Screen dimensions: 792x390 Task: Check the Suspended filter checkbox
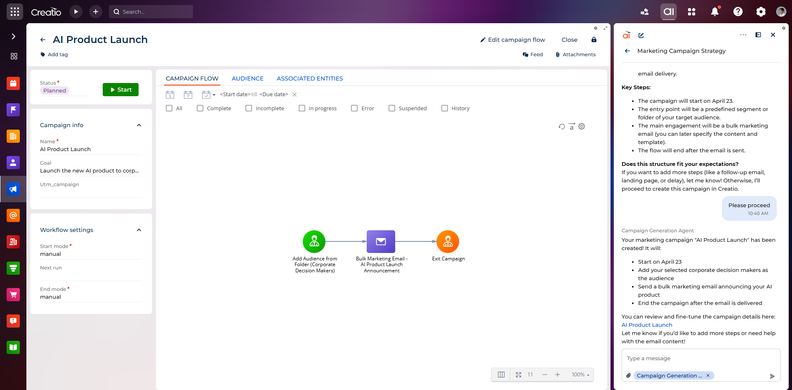[x=392, y=108]
